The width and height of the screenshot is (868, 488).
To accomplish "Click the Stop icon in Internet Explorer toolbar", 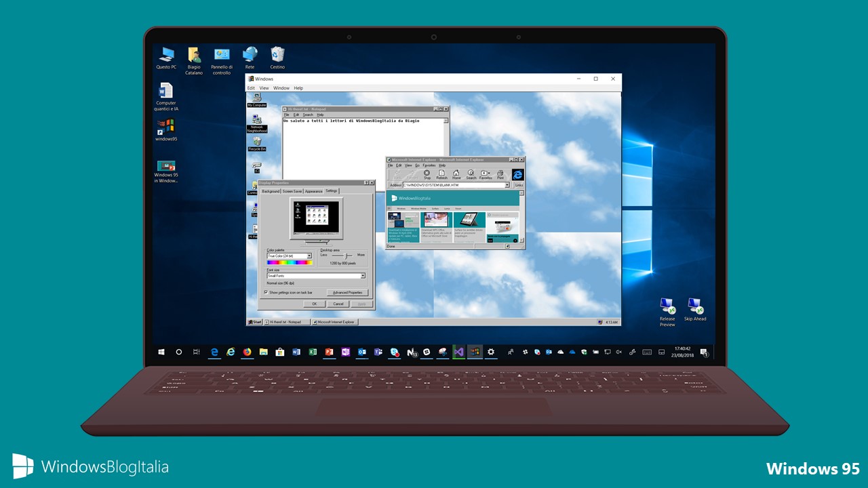I will (x=427, y=174).
